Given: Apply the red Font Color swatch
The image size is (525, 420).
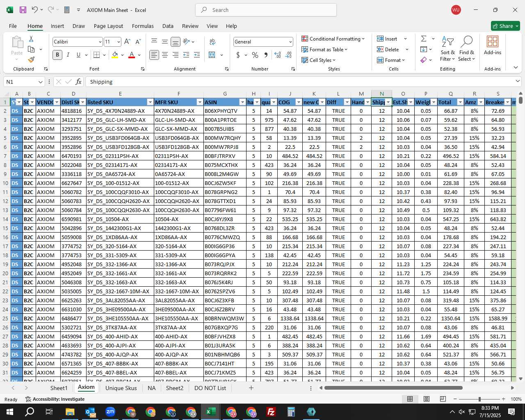Looking at the screenshot, I should click(x=132, y=55).
